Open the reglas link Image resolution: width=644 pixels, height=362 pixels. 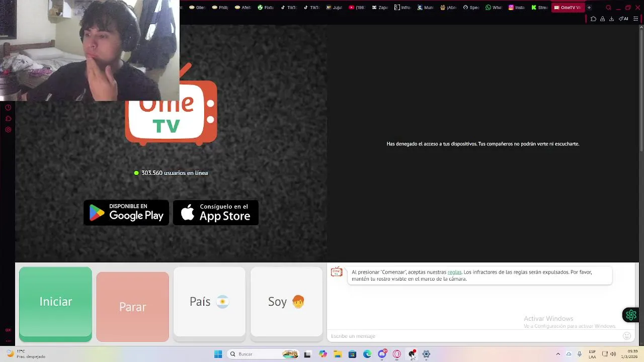454,272
